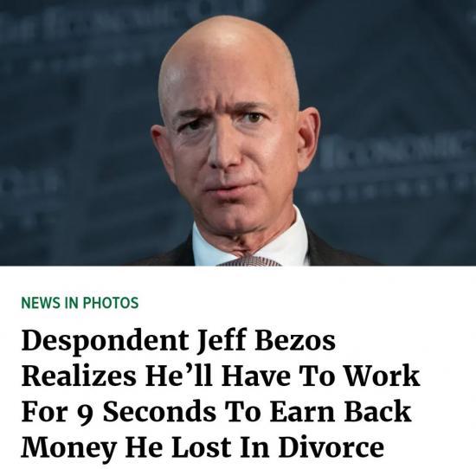Open the Despondent Jeff Bezos headline article
The image size is (476, 469).
coord(221,394)
